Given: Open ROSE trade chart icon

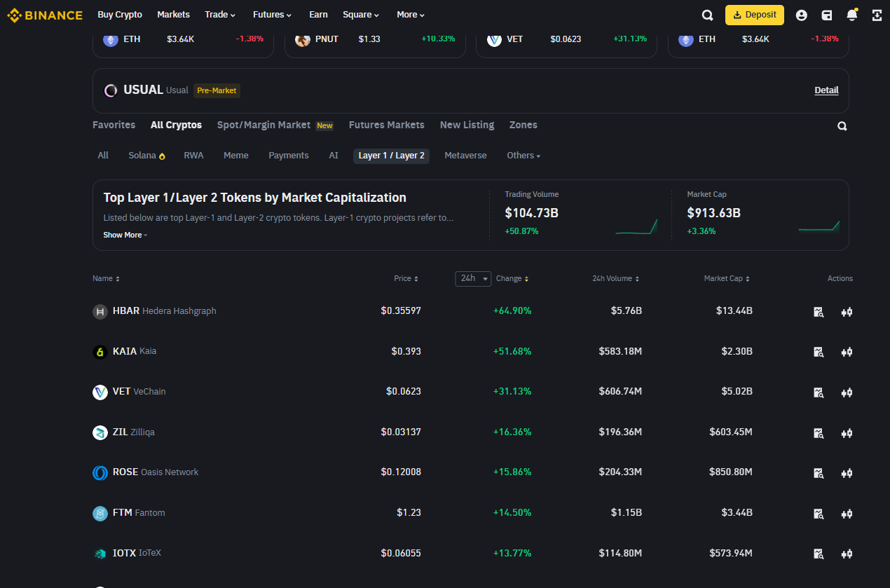Looking at the screenshot, I should point(847,473).
